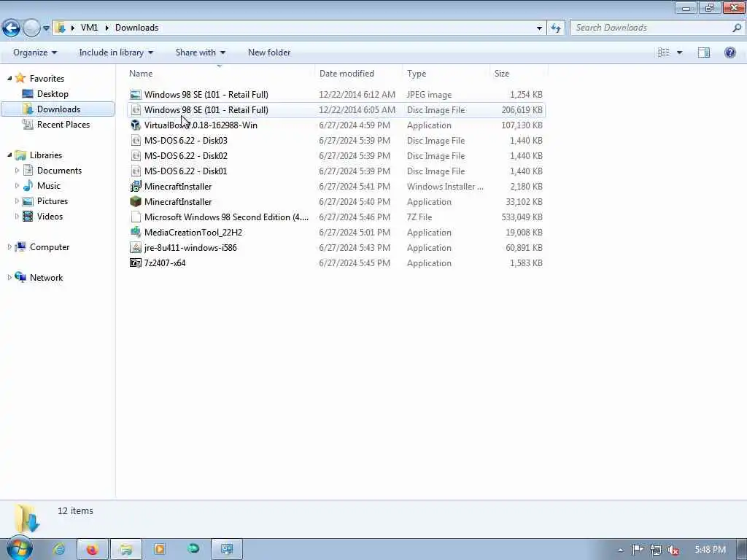Select the Music library icon
Image resolution: width=747 pixels, height=560 pixels.
[x=28, y=185]
